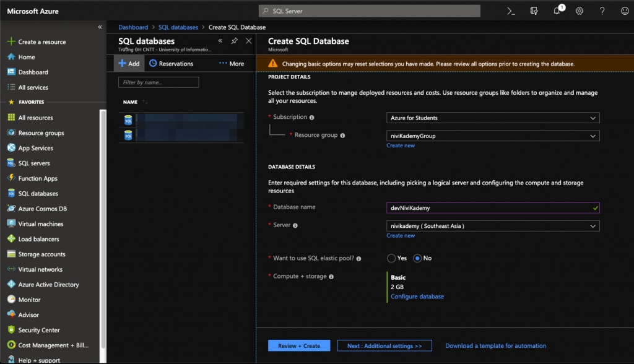Click the Security Center shield icon

(x=11, y=330)
